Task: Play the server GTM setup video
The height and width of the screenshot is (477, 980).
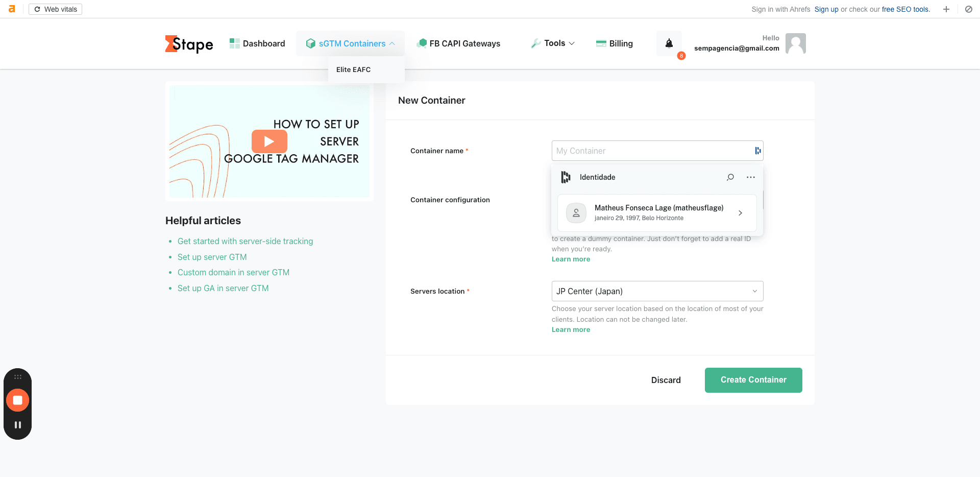Action: tap(269, 141)
